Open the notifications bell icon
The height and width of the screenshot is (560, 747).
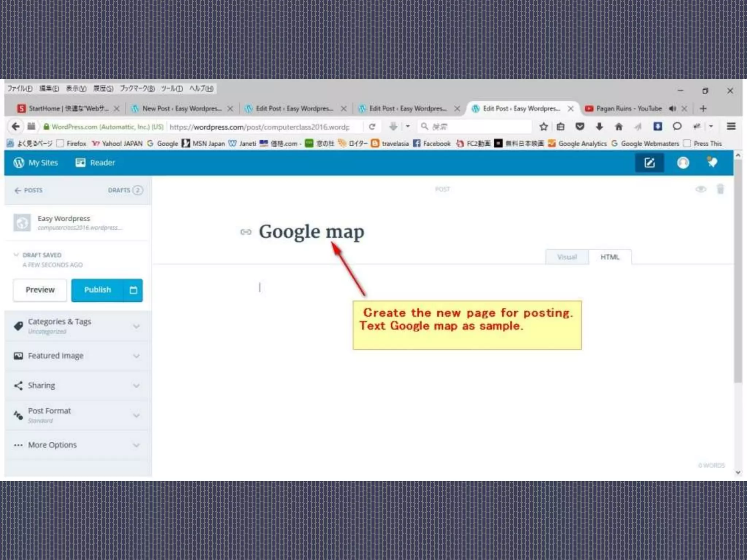point(712,162)
